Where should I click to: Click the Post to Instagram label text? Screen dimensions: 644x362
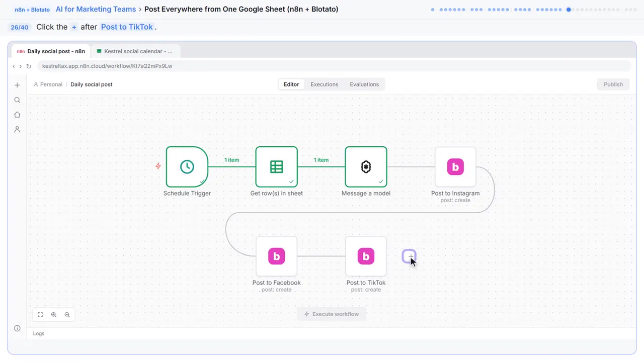[455, 193]
